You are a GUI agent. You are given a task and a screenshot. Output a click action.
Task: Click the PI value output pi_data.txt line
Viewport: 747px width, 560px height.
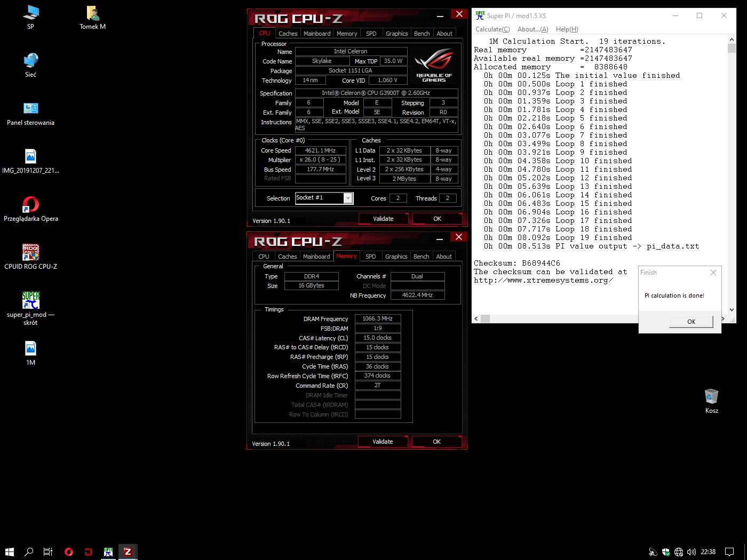pyautogui.click(x=591, y=246)
